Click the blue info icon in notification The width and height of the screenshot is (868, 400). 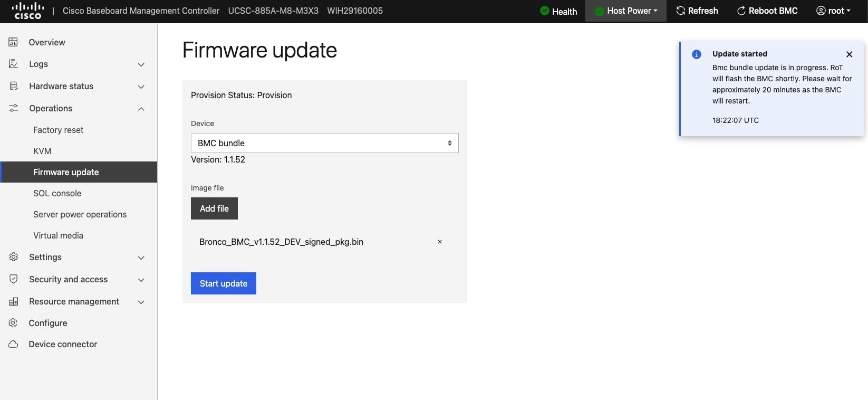pyautogui.click(x=697, y=54)
